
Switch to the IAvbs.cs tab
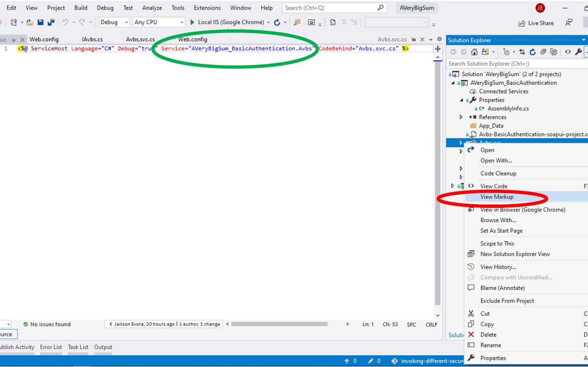92,40
